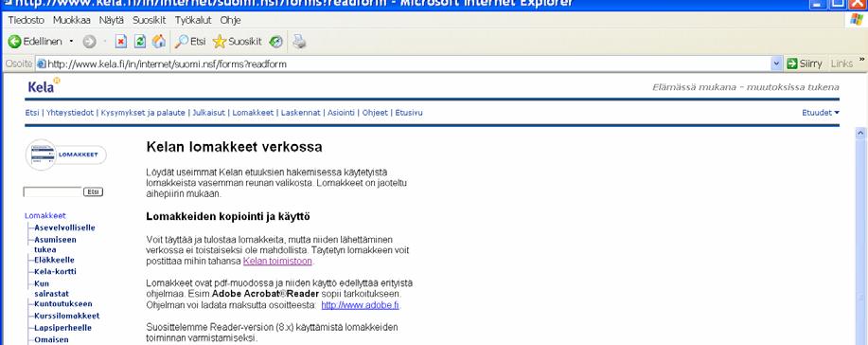Click the page icon beside the URL
This screenshot has width=868, height=345.
(x=42, y=64)
